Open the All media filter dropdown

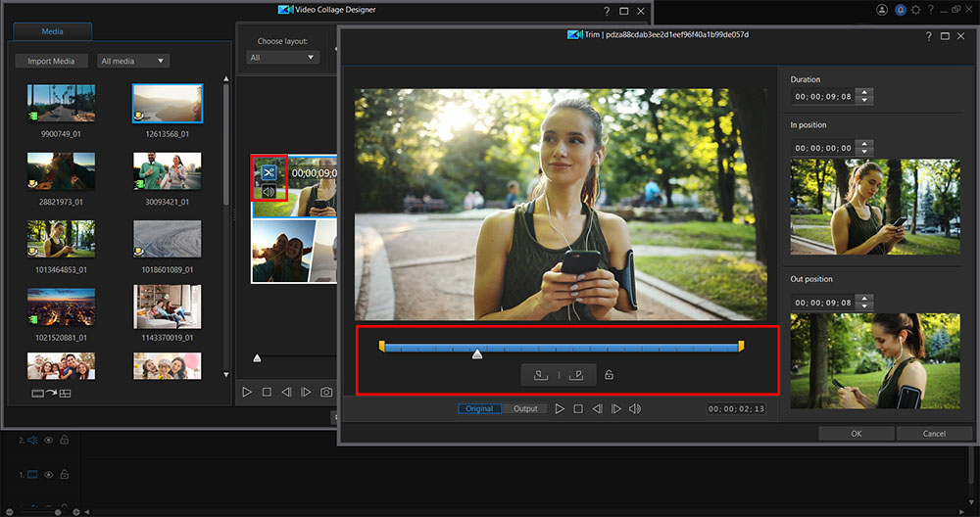[133, 61]
